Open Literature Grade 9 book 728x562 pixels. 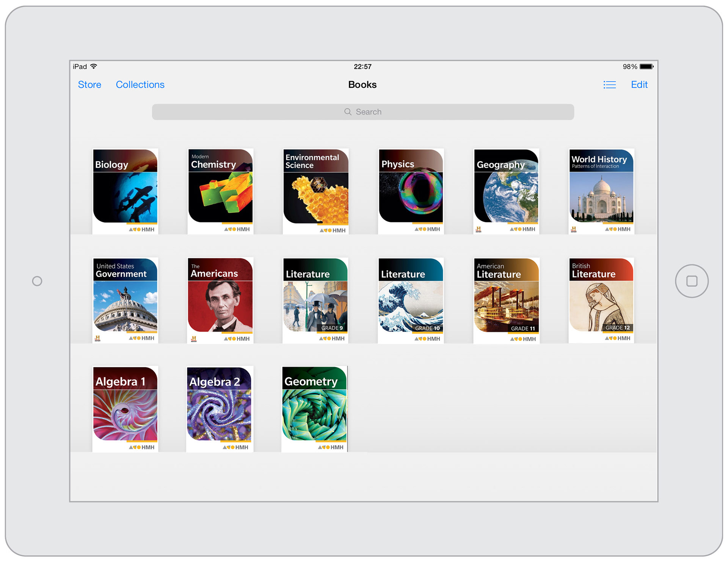click(315, 301)
